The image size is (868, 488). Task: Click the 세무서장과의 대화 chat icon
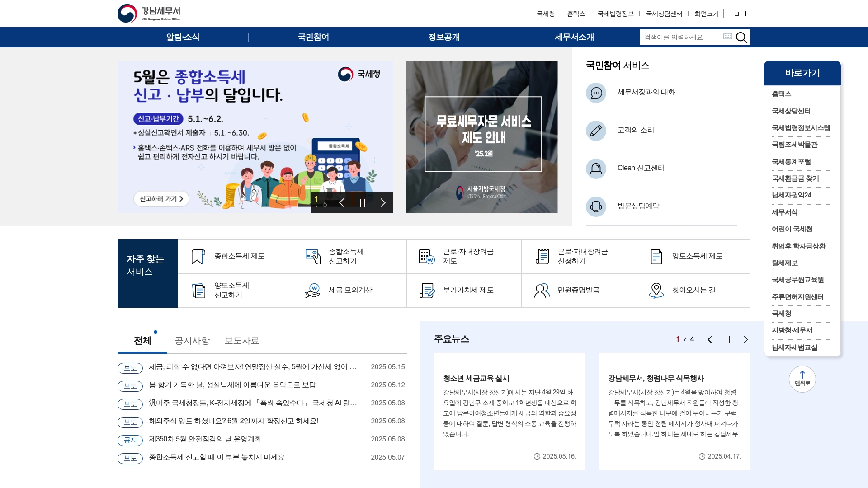pos(596,93)
